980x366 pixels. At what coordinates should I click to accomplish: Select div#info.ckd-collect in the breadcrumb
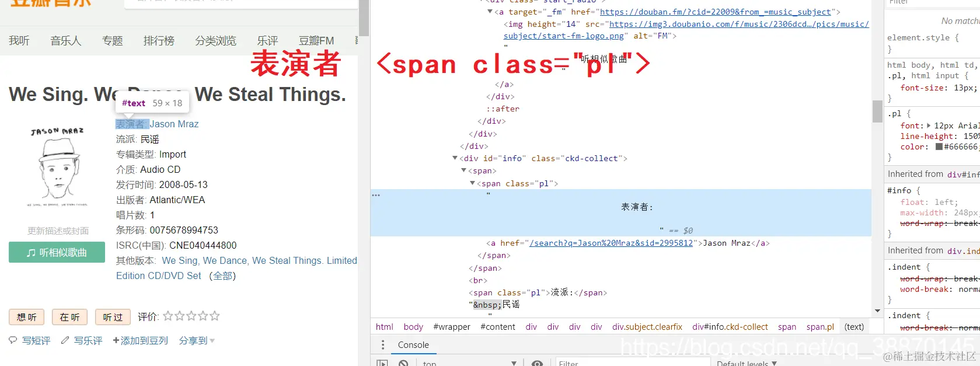coord(730,327)
